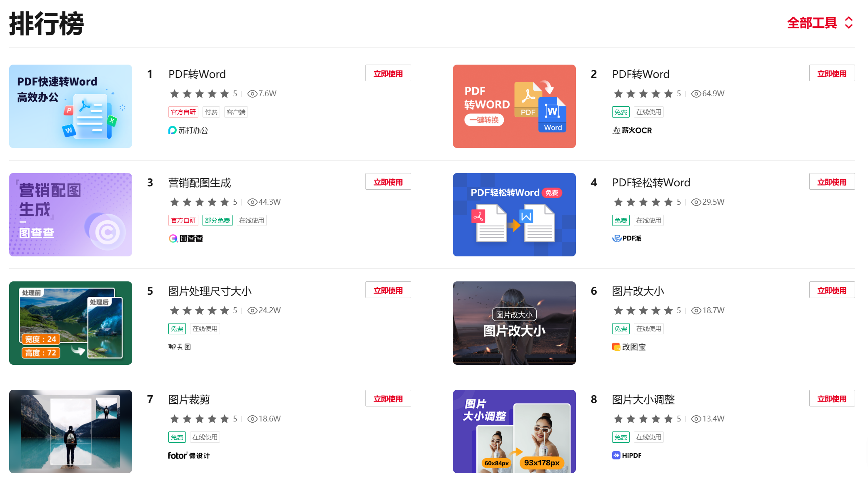Screen dimensions: 868x484
Task: Open the PDF轻松转Word title link
Action: (651, 183)
